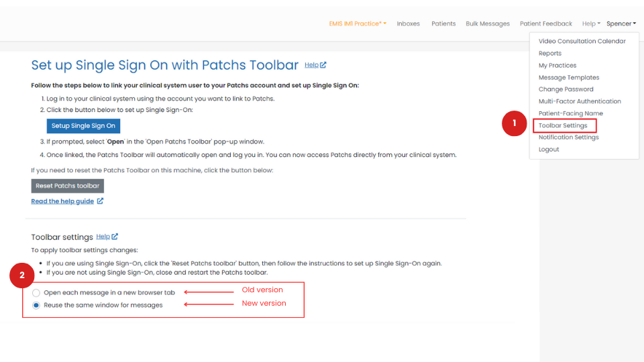The height and width of the screenshot is (362, 644).
Task: Open the Patients page
Action: [443, 24]
